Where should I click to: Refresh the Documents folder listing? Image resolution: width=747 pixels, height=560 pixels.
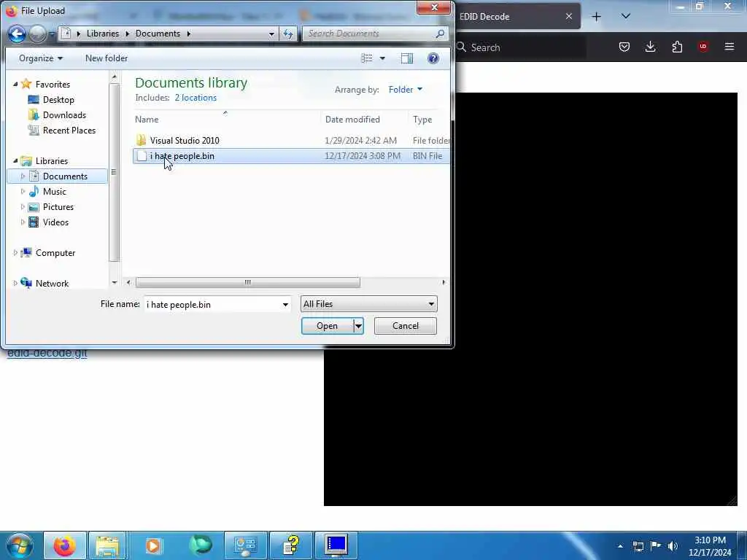tap(287, 34)
